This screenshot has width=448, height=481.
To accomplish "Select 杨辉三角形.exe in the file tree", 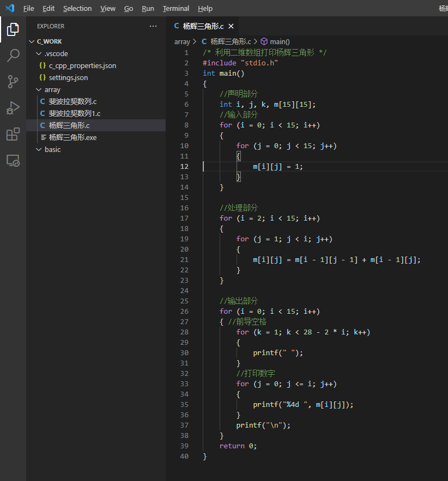I will pyautogui.click(x=96, y=137).
